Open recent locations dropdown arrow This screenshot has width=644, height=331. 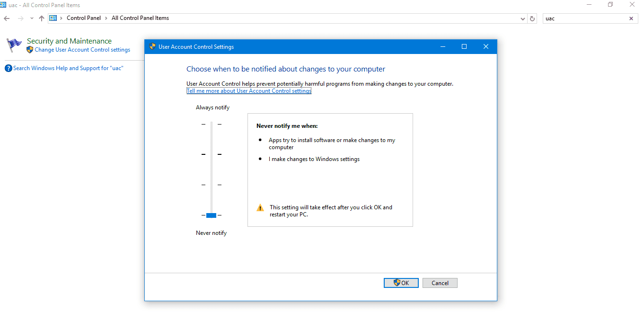[x=32, y=18]
